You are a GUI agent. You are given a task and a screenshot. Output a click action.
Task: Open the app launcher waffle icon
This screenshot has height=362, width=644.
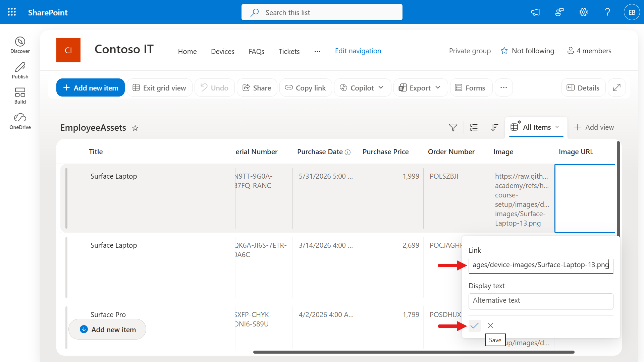[12, 12]
